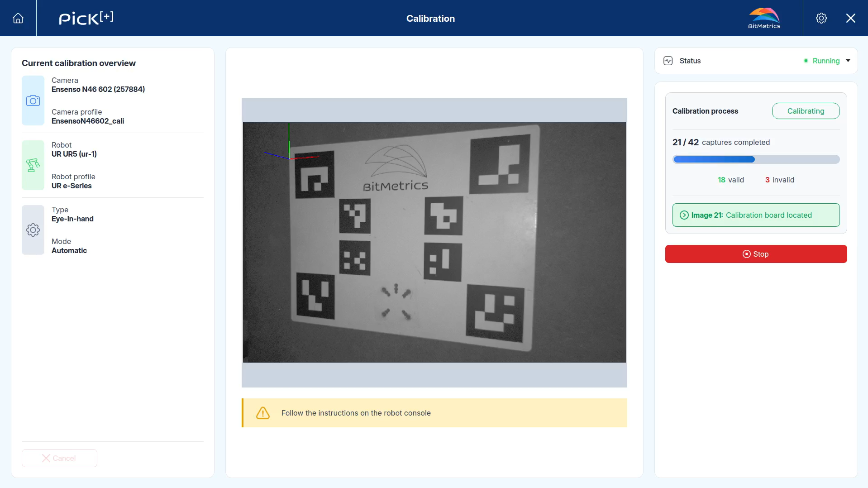
Task: Click the green running indicator dot
Action: [806, 61]
